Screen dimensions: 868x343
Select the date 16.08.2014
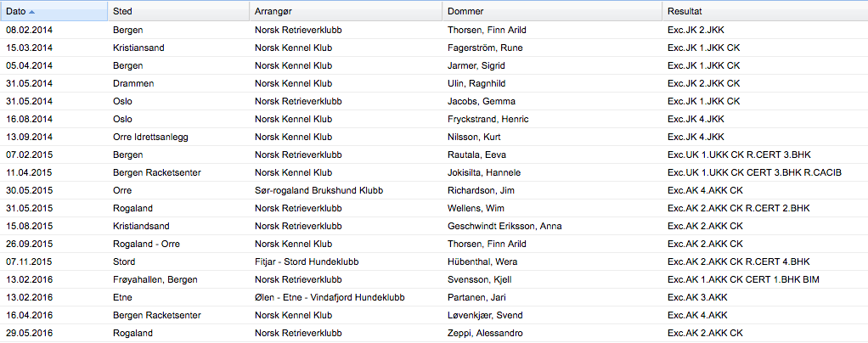pyautogui.click(x=30, y=120)
